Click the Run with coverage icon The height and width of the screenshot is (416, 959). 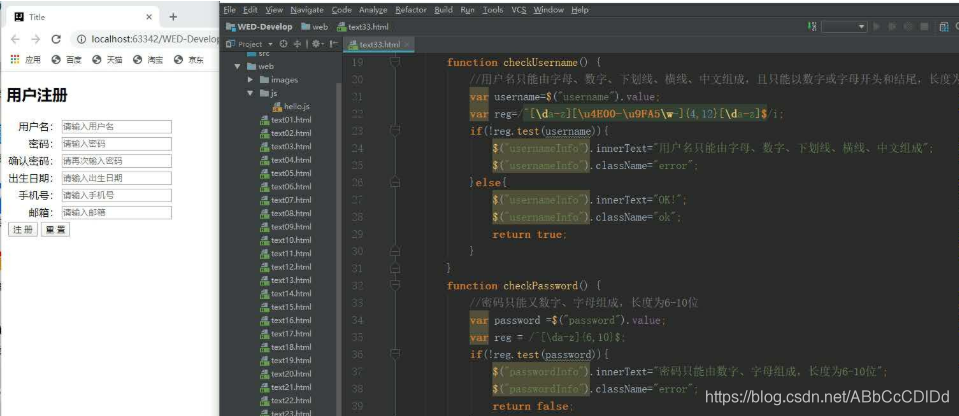tap(908, 26)
